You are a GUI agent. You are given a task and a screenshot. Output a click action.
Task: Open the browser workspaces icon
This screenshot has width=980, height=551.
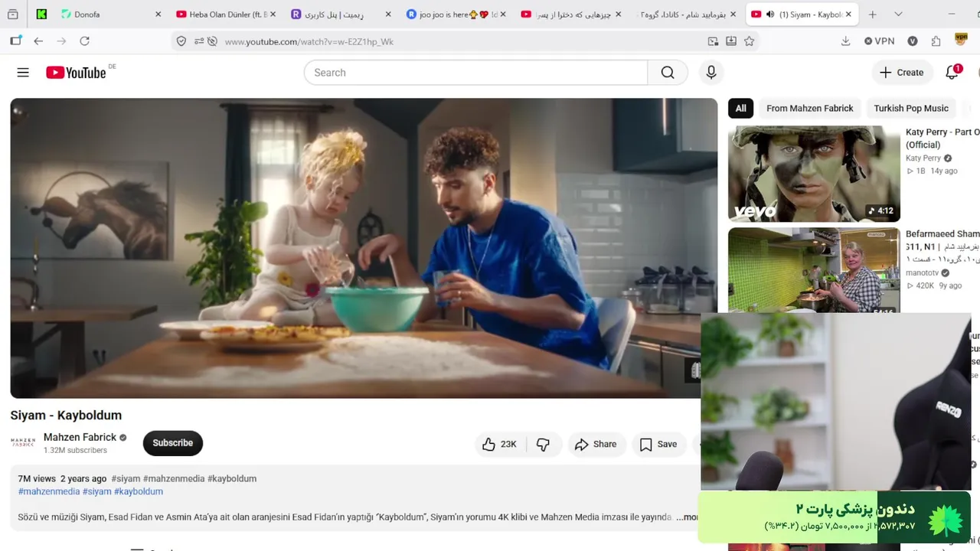coord(13,15)
